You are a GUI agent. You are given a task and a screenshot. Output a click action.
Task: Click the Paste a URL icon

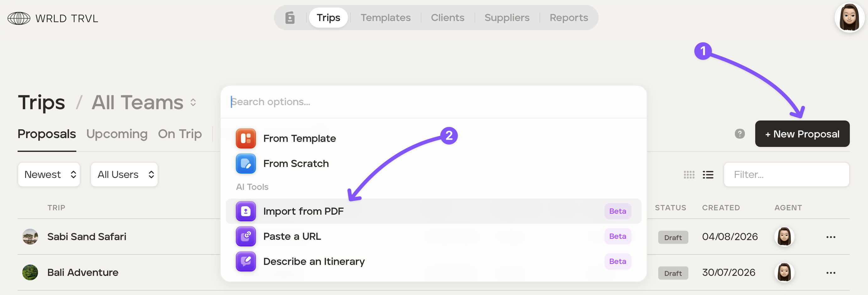(x=246, y=236)
